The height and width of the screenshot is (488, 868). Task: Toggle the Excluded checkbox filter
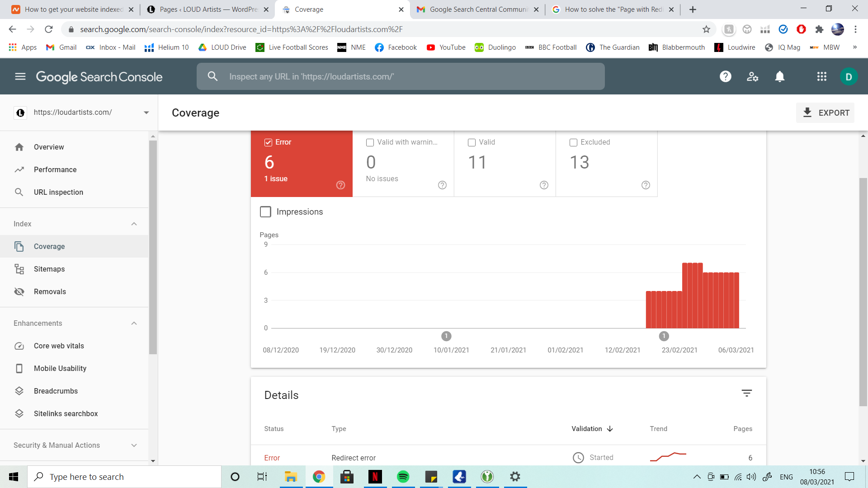point(573,142)
